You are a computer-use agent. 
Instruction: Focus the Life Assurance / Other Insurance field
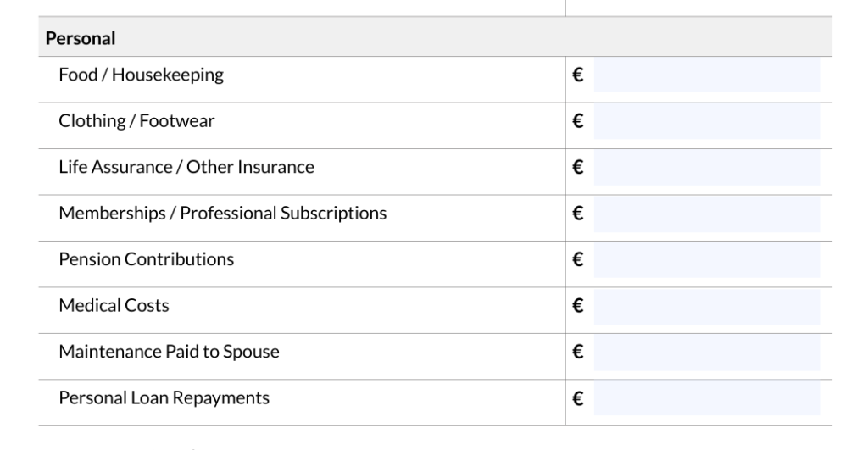point(706,168)
